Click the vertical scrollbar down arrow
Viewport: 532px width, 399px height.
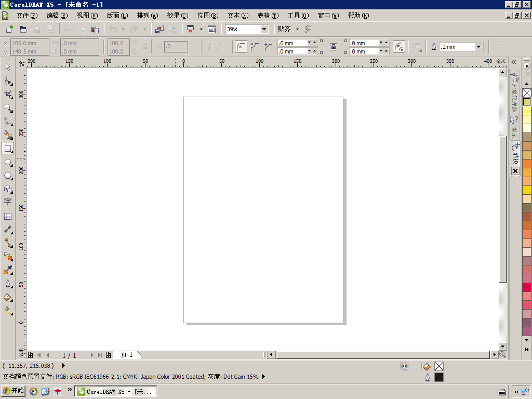click(503, 347)
